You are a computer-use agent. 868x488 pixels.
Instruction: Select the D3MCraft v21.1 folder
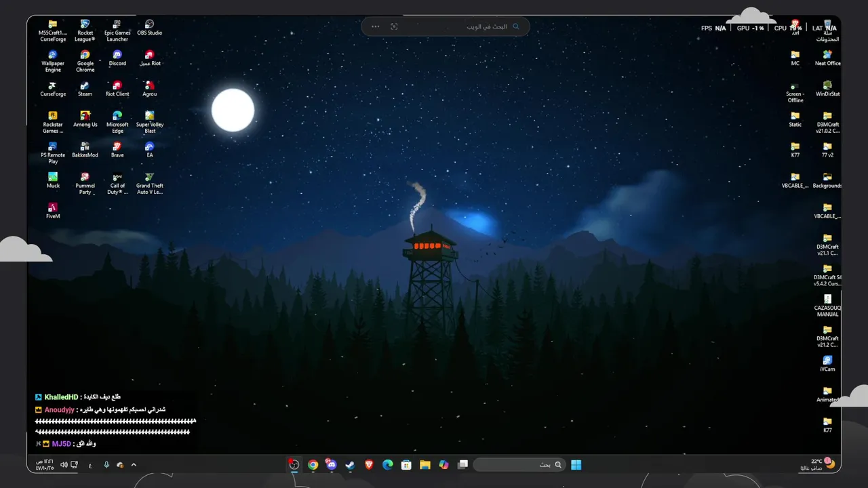827,245
